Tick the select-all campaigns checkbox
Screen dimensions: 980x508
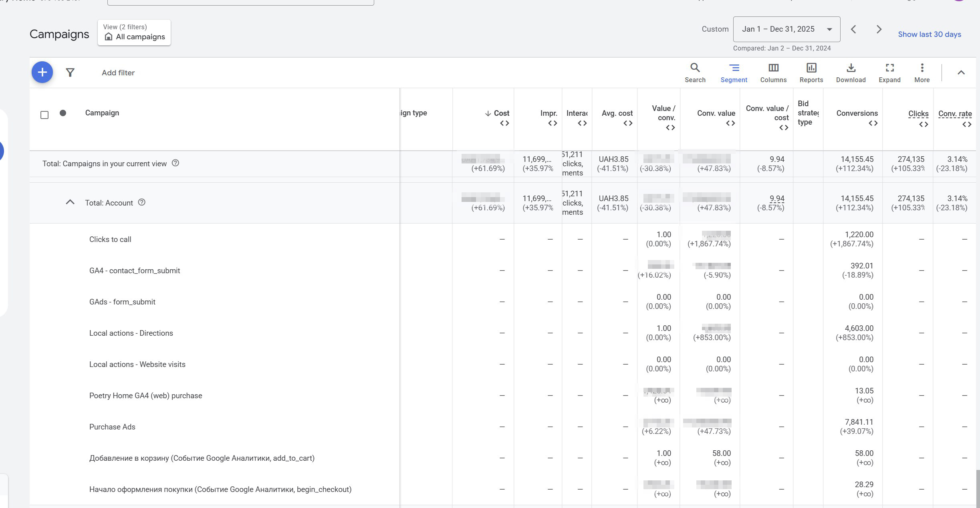click(44, 115)
